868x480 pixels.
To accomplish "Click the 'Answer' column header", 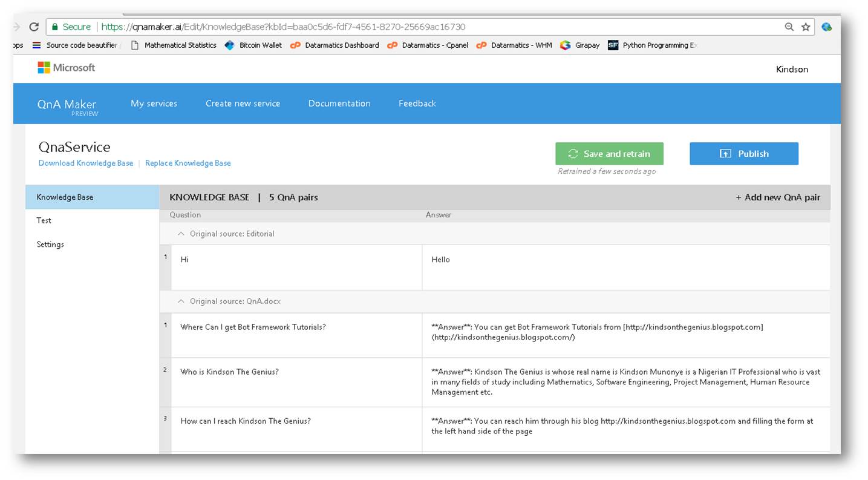I will (439, 215).
